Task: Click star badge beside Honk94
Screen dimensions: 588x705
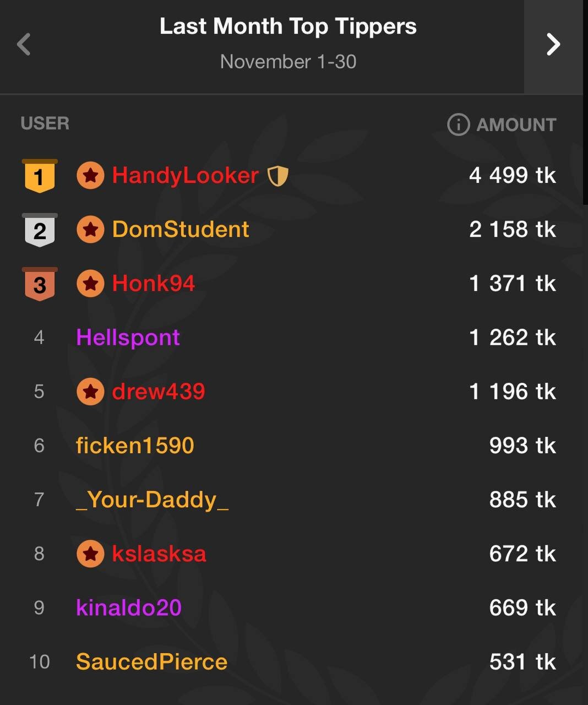Action: tap(90, 284)
